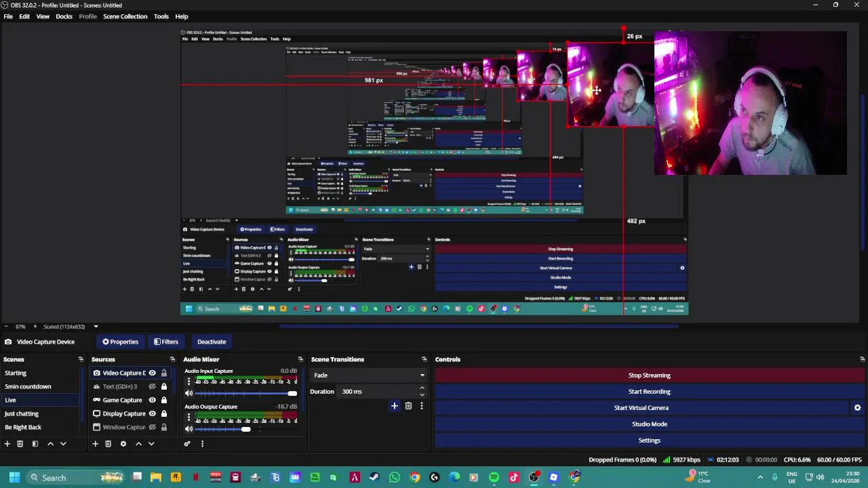The width and height of the screenshot is (868, 488).
Task: Increase transition duration with the up arrow
Action: click(x=422, y=388)
